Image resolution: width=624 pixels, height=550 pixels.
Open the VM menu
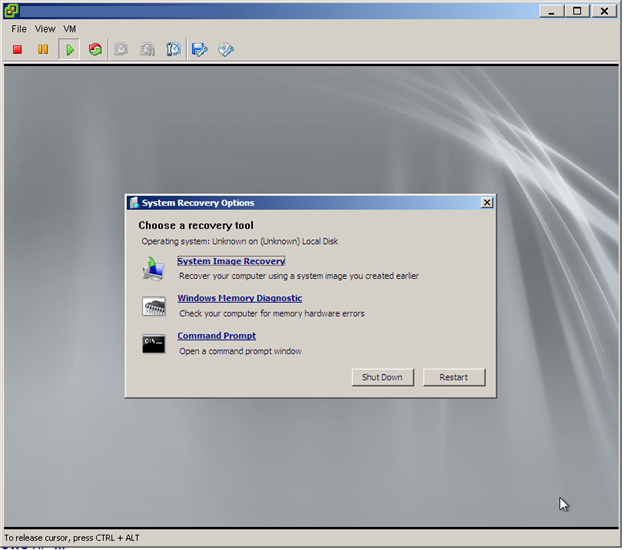pos(70,29)
